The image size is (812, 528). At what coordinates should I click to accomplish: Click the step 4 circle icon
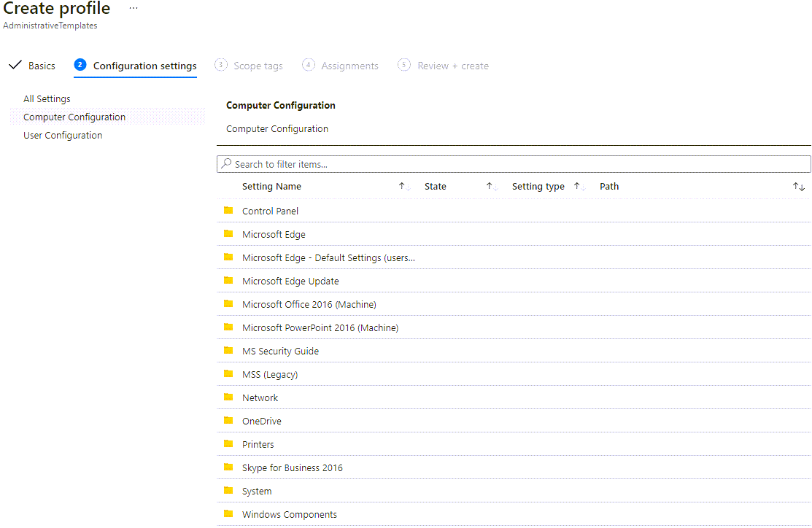click(308, 65)
